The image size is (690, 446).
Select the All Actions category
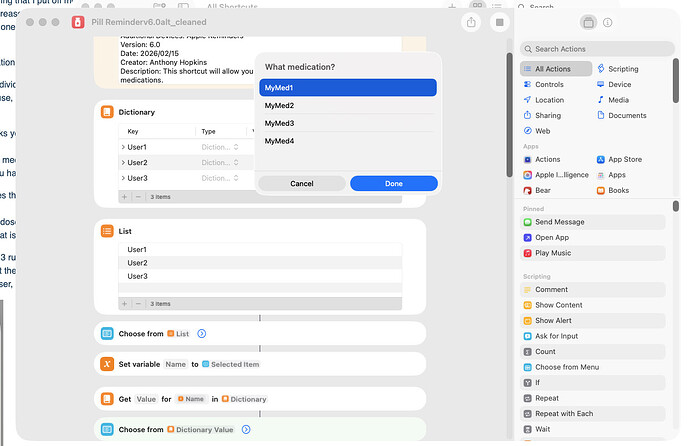(x=554, y=69)
